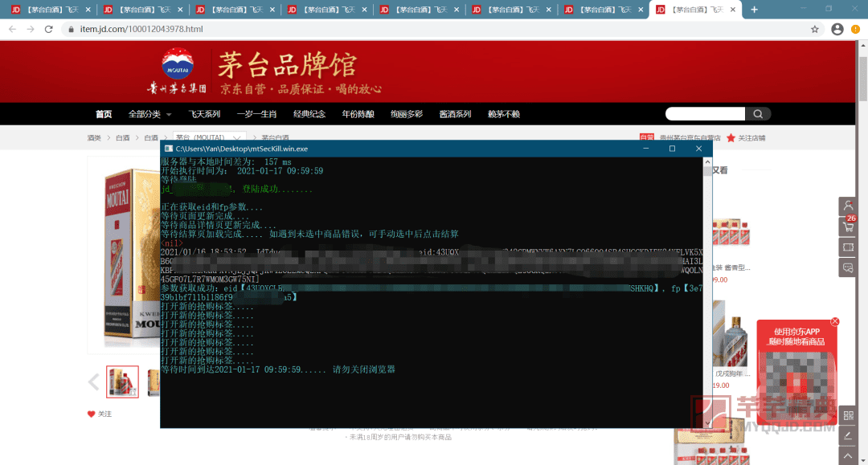Close the mtSecKill.win.exe console window

pyautogui.click(x=698, y=149)
